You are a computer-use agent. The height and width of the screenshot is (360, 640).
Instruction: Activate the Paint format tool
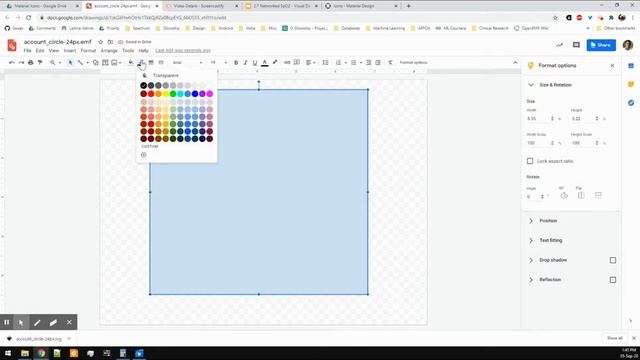[40, 62]
